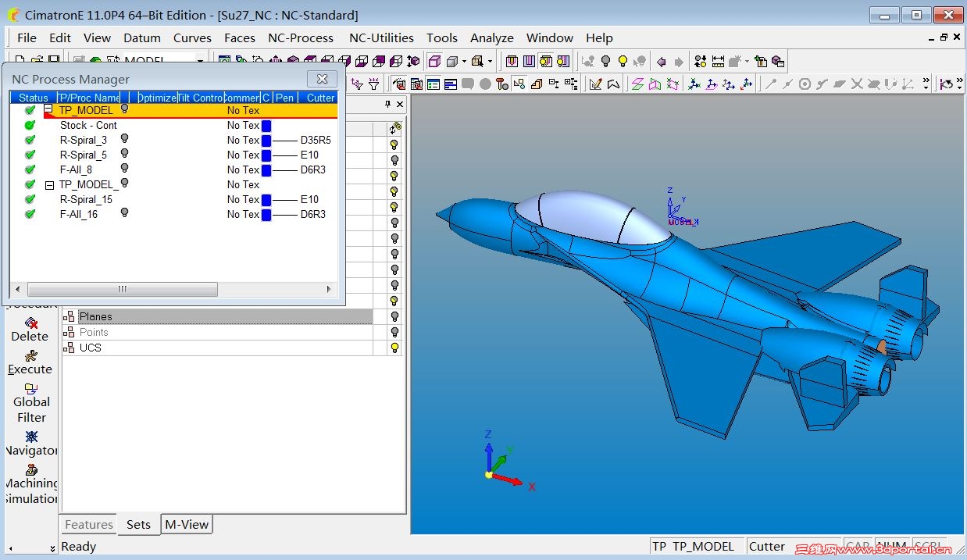Toggle bulb next to R-Spiral_5 procedure
Image resolution: width=967 pixels, height=560 pixels.
(x=125, y=154)
